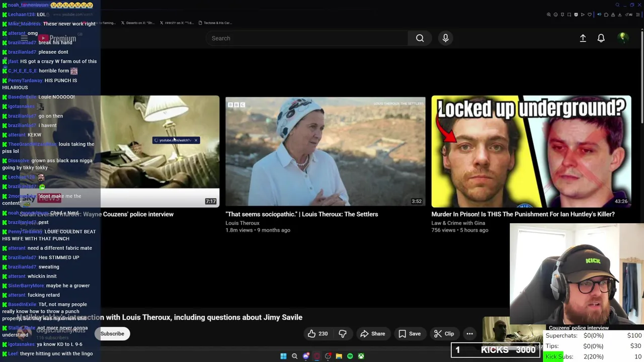644x362 pixels.
Task: Click Mike_Madness "These never work right" message
Action: 49,24
